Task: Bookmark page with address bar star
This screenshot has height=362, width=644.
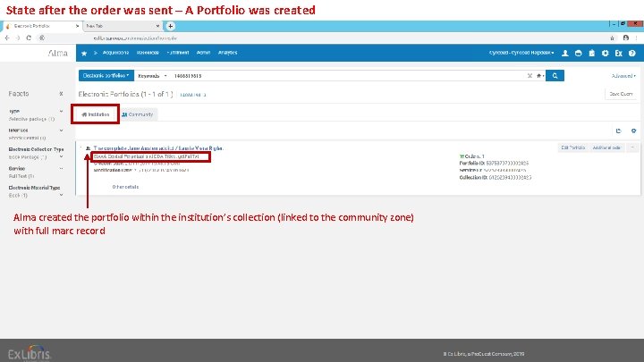Action: pyautogui.click(x=612, y=38)
